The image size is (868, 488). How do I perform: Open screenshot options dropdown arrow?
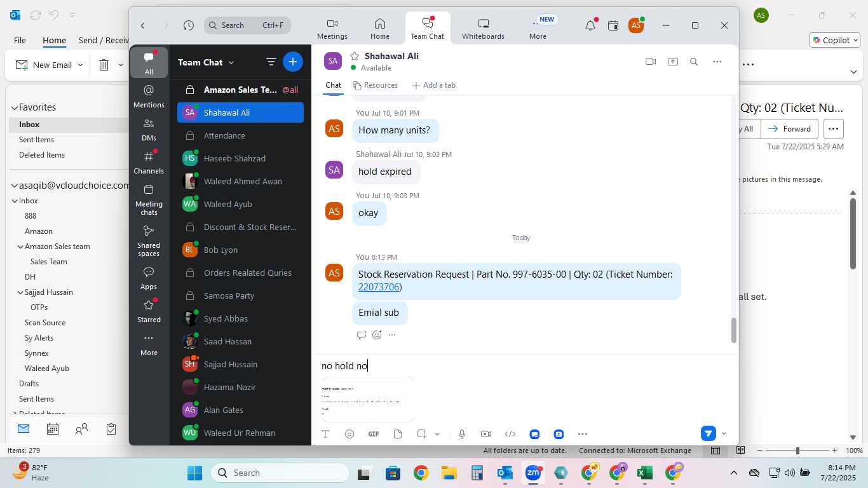pos(437,434)
